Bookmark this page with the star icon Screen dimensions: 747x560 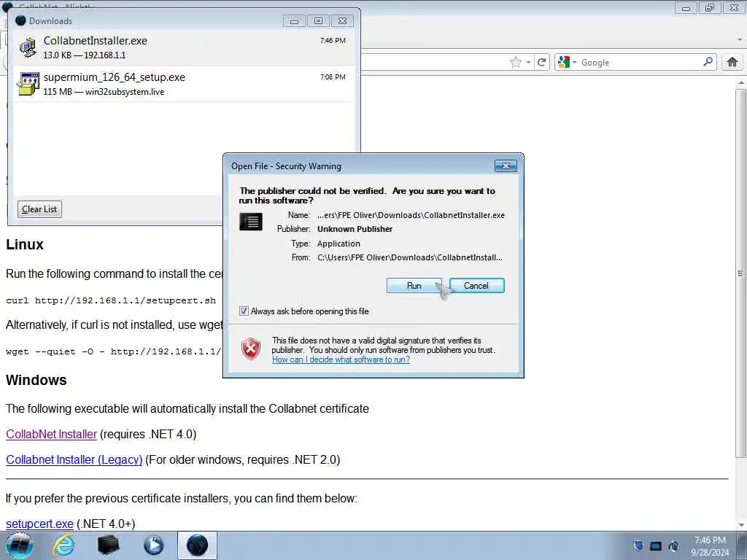pyautogui.click(x=516, y=63)
